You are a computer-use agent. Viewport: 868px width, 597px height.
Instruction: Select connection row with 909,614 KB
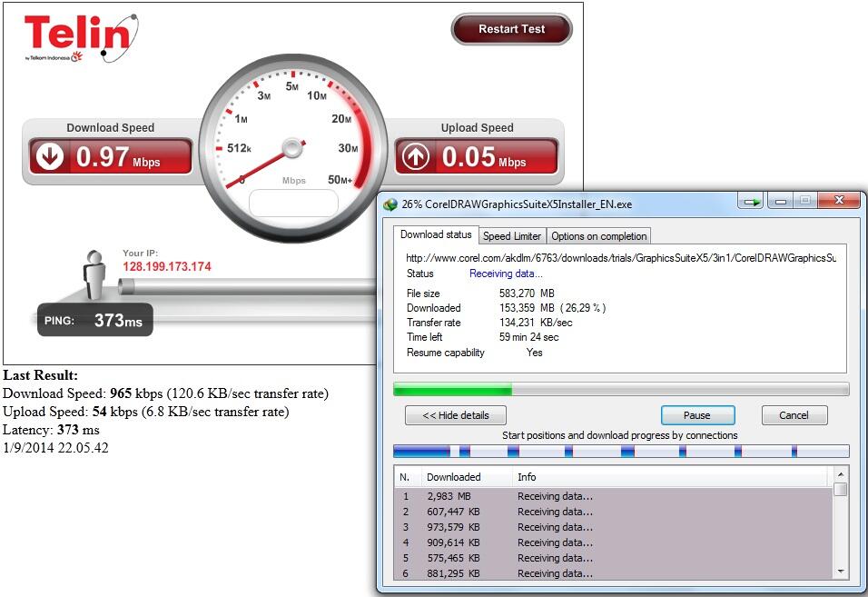pos(614,542)
